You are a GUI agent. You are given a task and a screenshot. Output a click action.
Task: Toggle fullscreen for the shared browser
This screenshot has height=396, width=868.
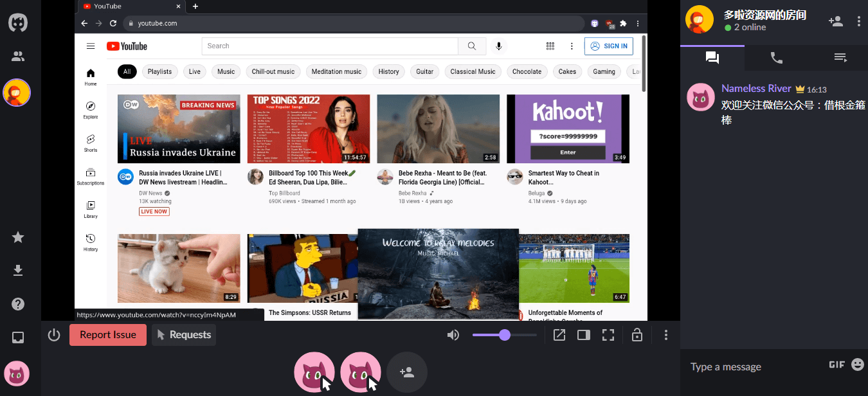(608, 335)
